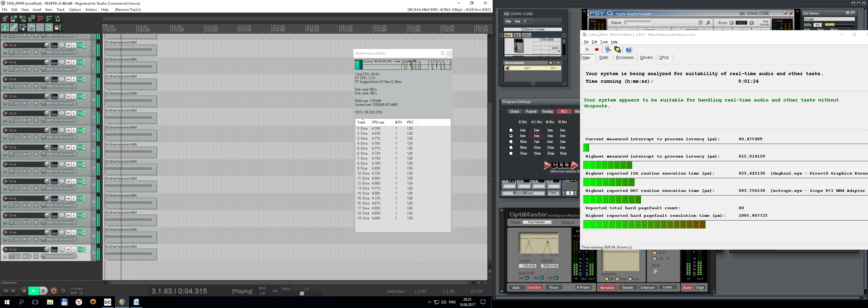Mute Diva track 7
The height and width of the screenshot is (308, 868).
pyautogui.click(x=68, y=45)
